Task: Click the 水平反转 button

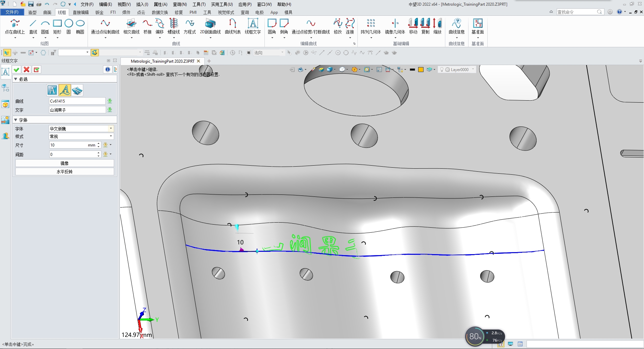Action: coord(64,171)
